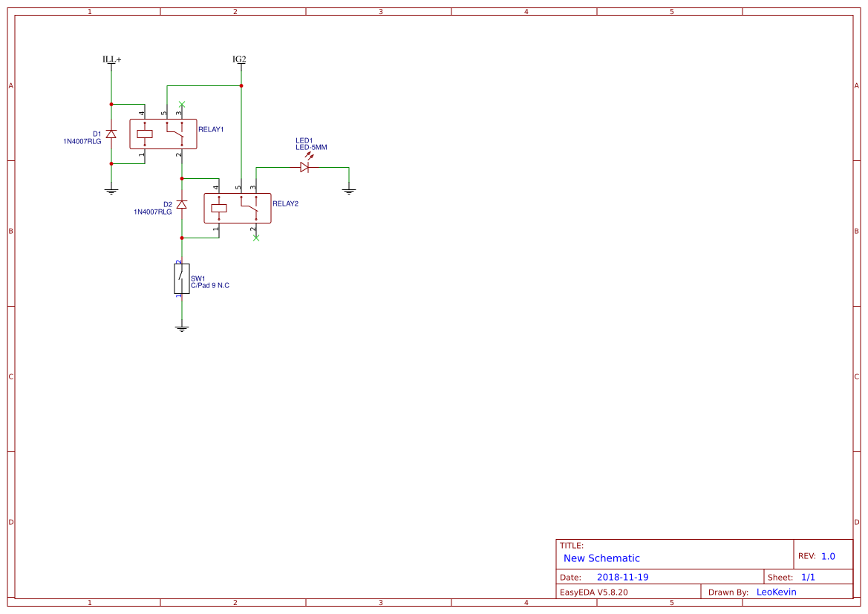Screen dimensions: 868x614
Task: Click the RELAY2 label text
Action: point(285,203)
